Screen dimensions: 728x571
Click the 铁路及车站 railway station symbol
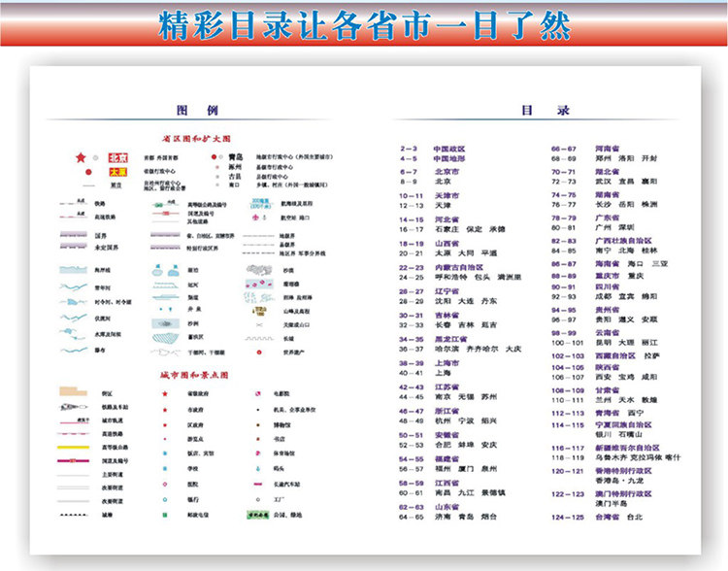coord(74,407)
